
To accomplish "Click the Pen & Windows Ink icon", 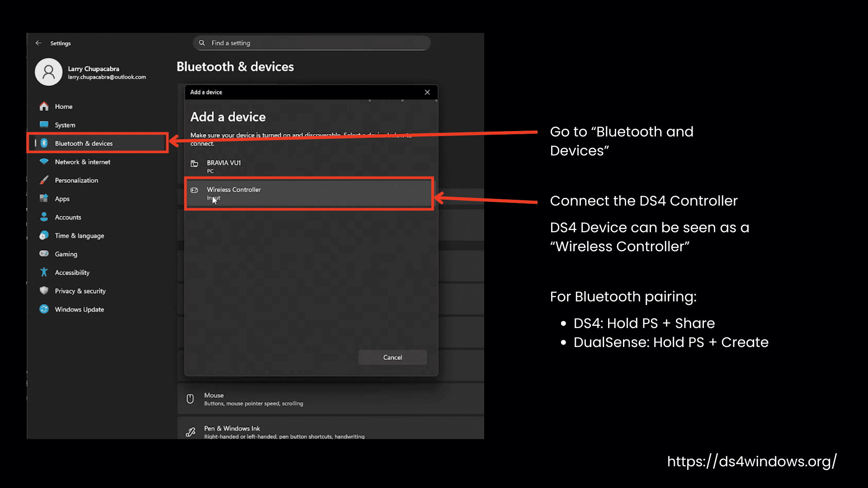I will (190, 432).
